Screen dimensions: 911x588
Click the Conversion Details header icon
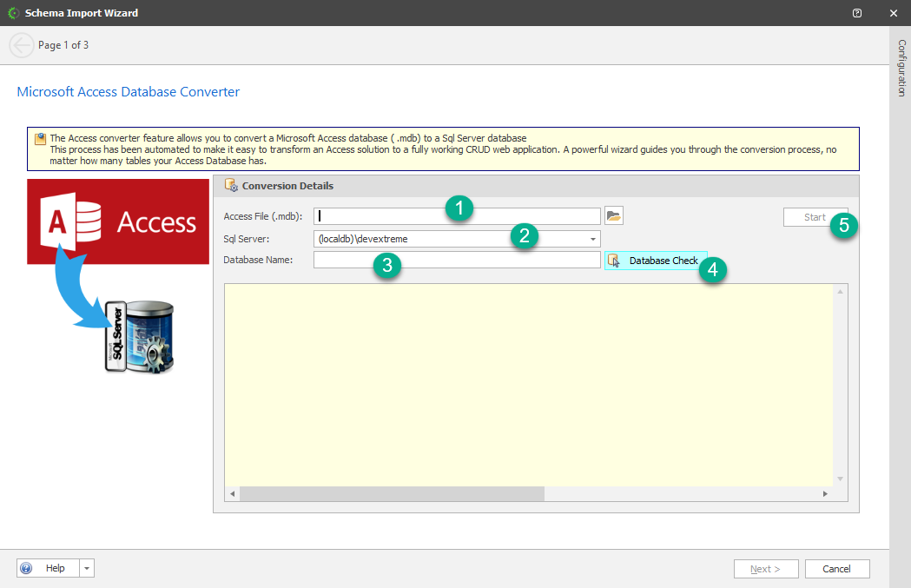(231, 184)
